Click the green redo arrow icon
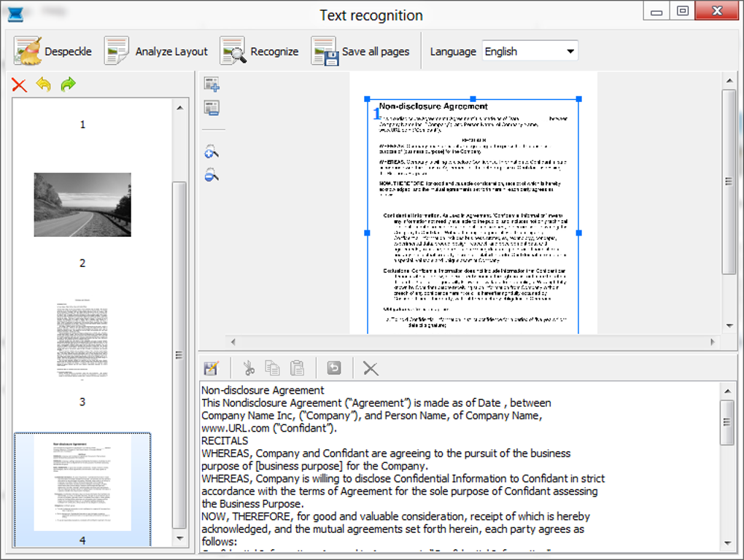The height and width of the screenshot is (560, 744). [68, 85]
